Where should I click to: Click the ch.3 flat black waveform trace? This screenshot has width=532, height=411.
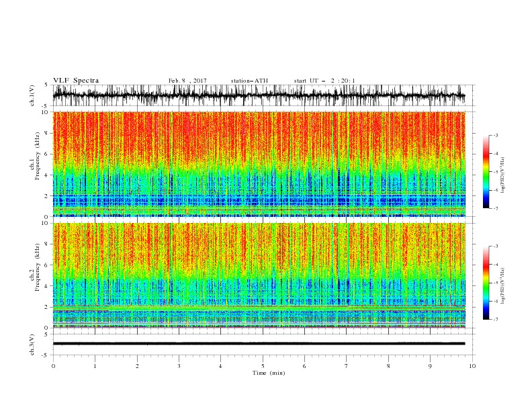click(259, 344)
